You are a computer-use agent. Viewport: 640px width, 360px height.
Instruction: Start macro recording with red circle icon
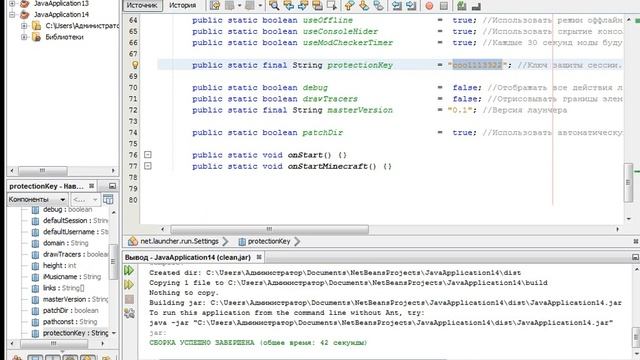(429, 6)
